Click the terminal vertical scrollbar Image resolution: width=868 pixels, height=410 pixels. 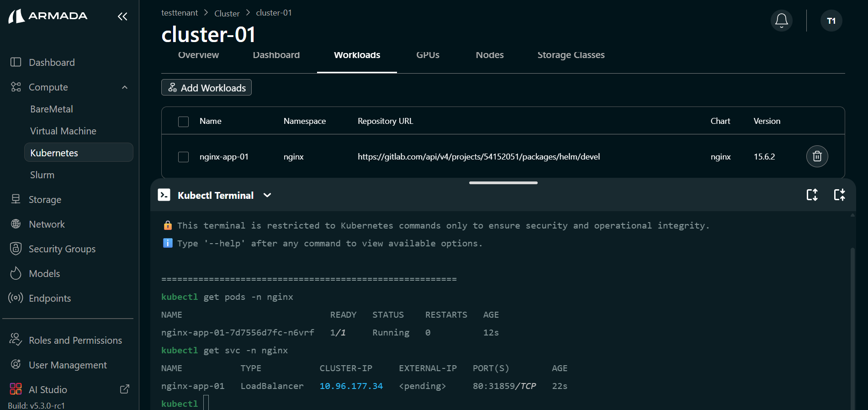(x=852, y=328)
